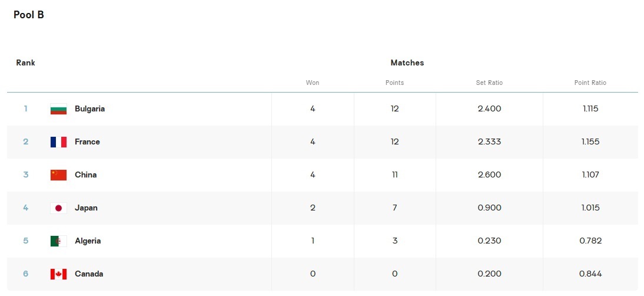The height and width of the screenshot is (296, 644).
Task: Open the France team link
Action: (87, 142)
